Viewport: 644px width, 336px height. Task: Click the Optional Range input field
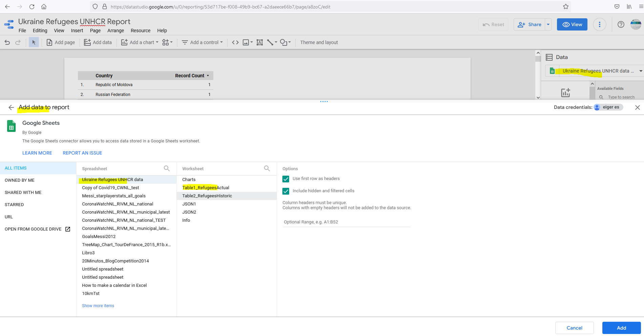tap(346, 222)
